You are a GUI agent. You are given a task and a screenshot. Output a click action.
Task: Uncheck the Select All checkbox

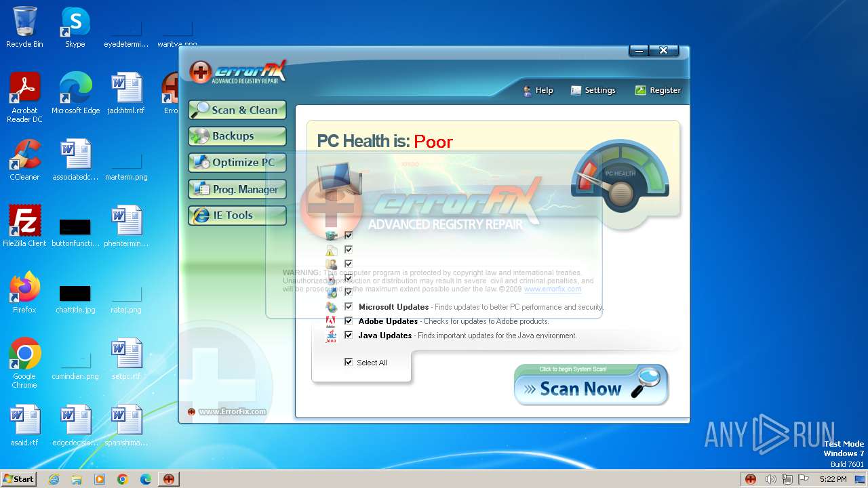pos(349,362)
